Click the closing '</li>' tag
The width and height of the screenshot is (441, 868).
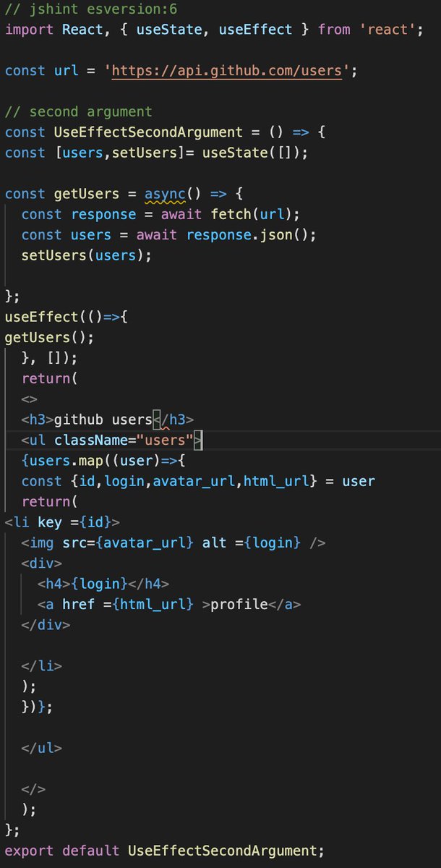[42, 665]
